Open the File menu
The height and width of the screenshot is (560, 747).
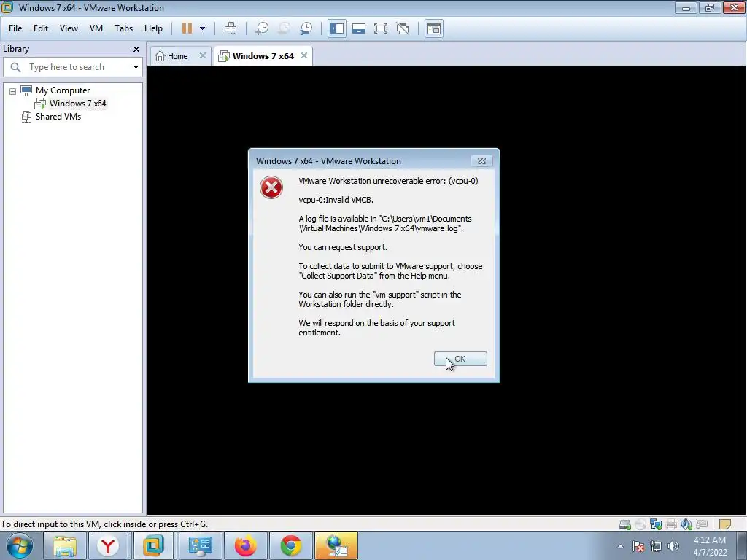(15, 28)
